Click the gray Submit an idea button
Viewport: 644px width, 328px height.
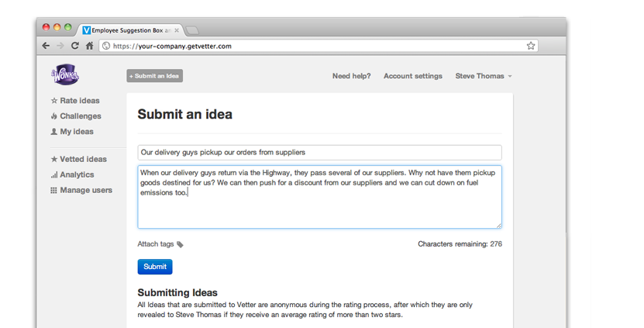pos(154,76)
